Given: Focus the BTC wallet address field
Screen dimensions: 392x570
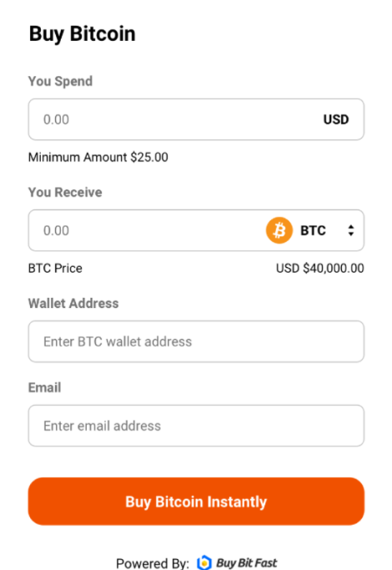Looking at the screenshot, I should (196, 341).
